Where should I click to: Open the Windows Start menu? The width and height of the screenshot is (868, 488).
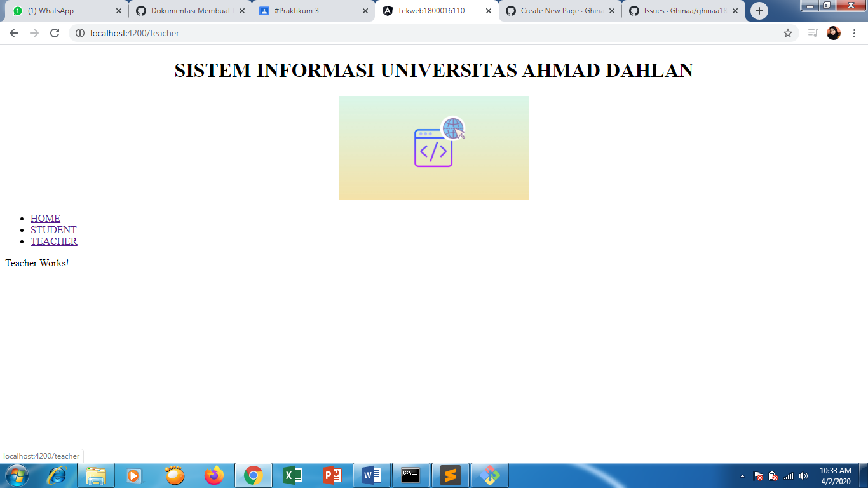[x=16, y=475]
